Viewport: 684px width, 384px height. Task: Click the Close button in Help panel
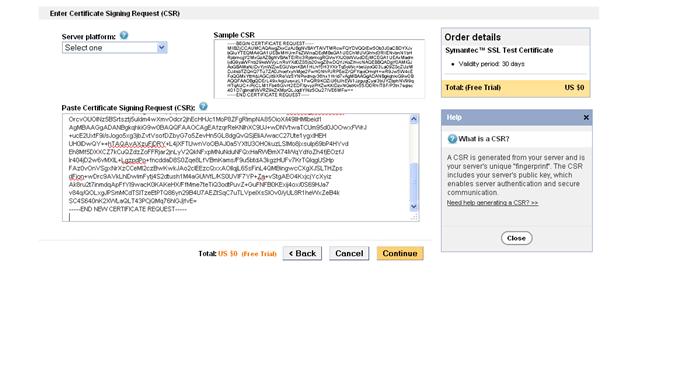click(516, 238)
